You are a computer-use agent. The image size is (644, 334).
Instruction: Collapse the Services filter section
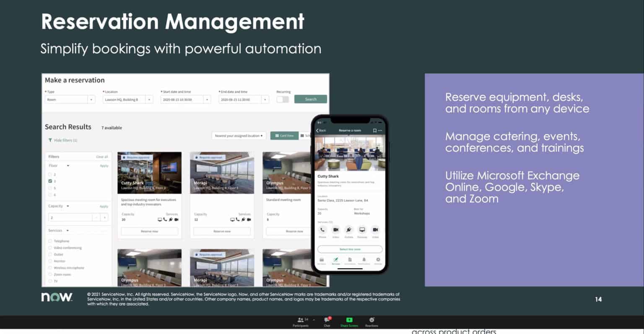tap(68, 230)
